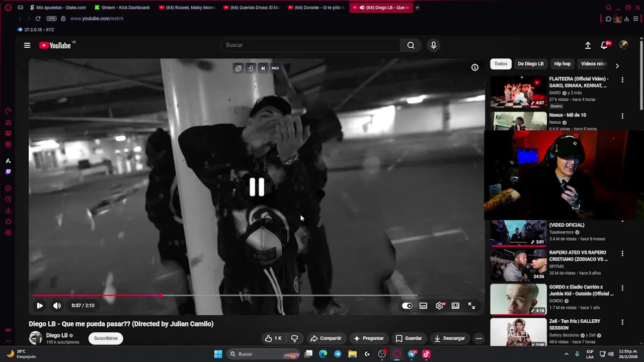Open options for Zell - Tan fría video

pyautogui.click(x=622, y=322)
